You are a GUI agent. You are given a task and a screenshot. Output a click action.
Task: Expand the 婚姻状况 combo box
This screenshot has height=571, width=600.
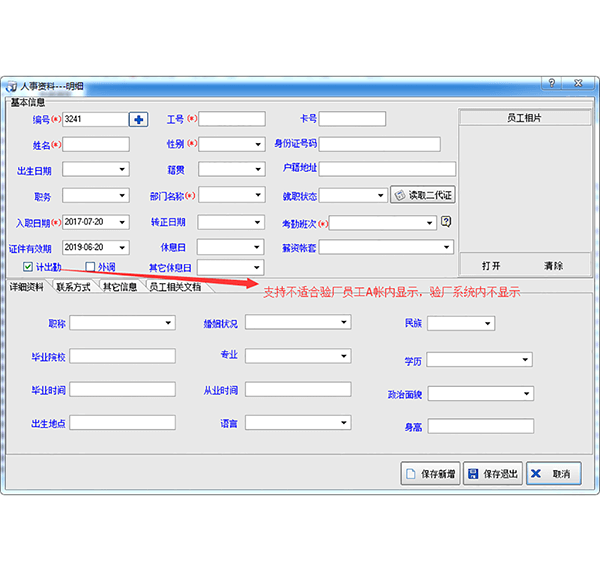(344, 323)
